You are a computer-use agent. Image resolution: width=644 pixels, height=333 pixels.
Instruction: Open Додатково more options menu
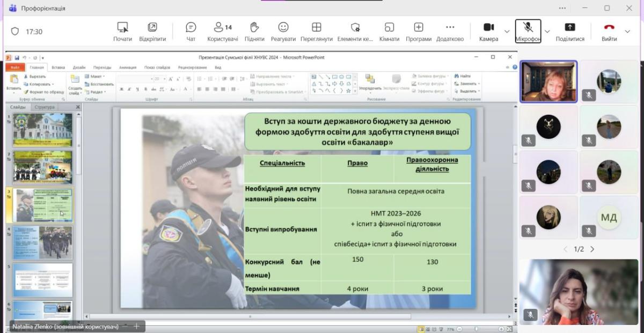[450, 32]
